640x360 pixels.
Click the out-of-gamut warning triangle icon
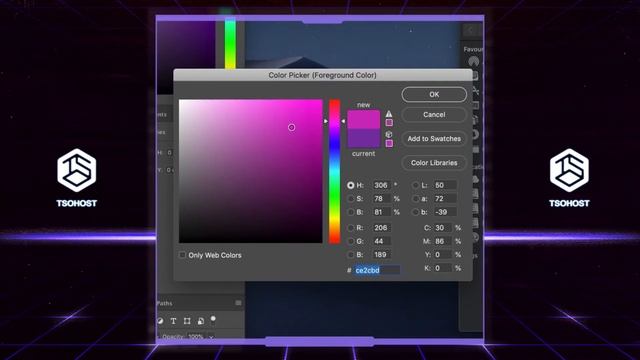coord(389,114)
